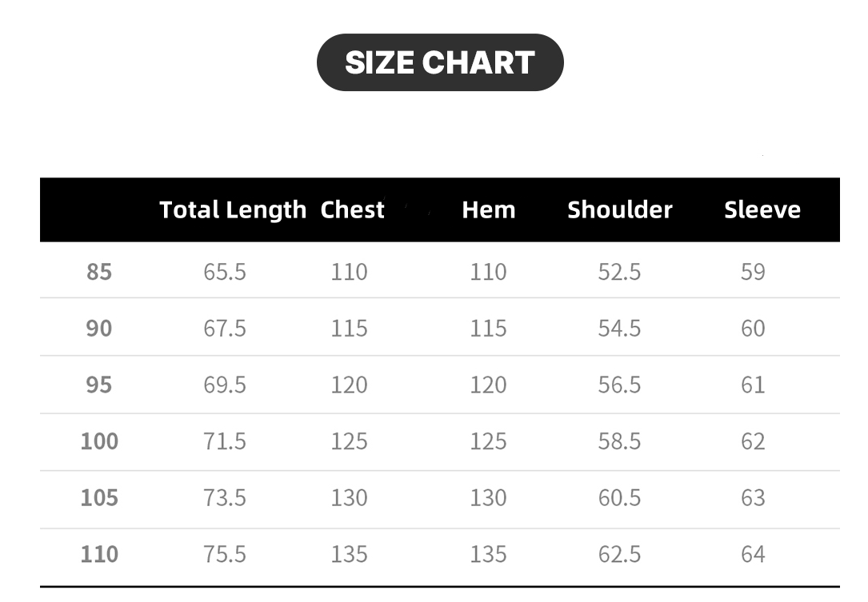Select the size 105 row label
The image size is (868, 602).
[100, 497]
